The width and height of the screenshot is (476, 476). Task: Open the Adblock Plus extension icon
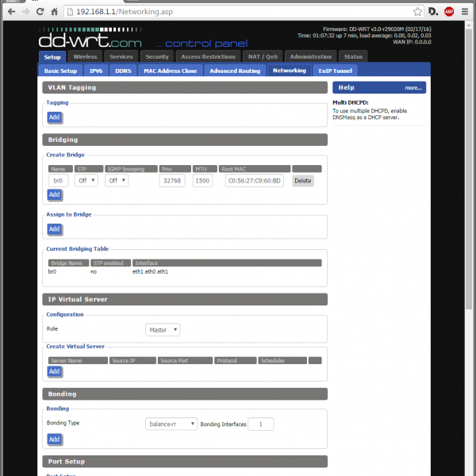point(449,12)
